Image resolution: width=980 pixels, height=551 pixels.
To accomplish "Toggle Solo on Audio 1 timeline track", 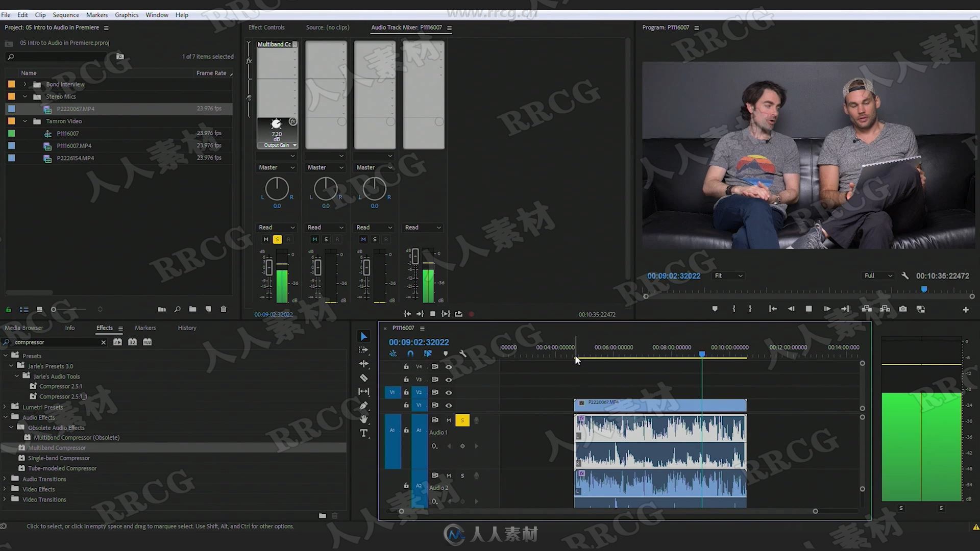I will [462, 420].
